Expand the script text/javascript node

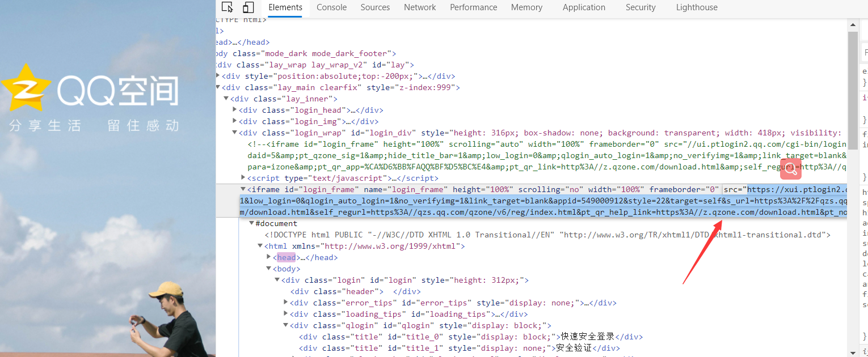pos(243,178)
